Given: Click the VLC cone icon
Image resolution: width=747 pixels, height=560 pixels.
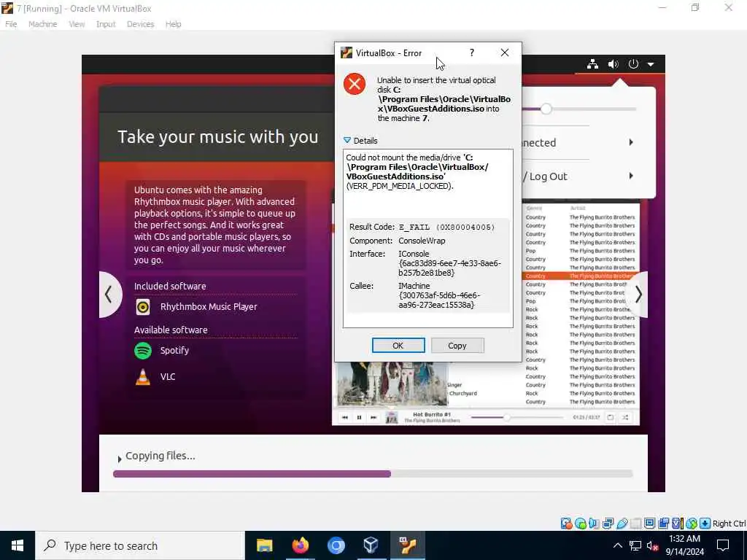Looking at the screenshot, I should tap(143, 377).
